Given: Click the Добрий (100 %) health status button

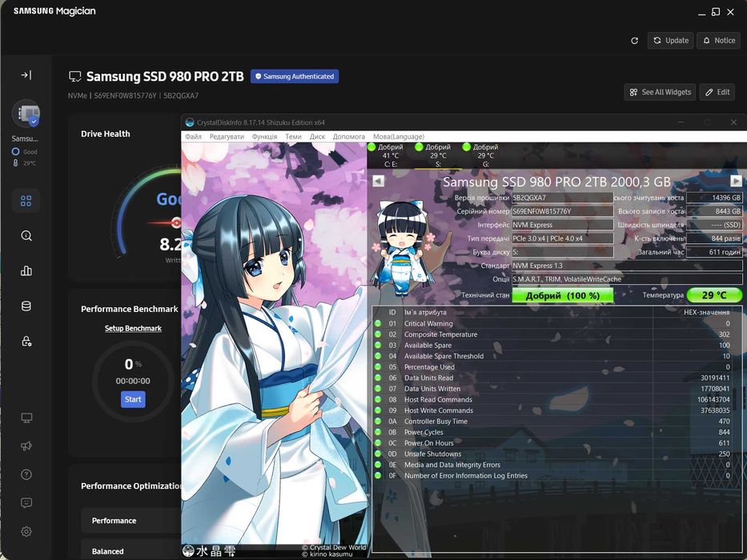Looking at the screenshot, I should pos(563,295).
